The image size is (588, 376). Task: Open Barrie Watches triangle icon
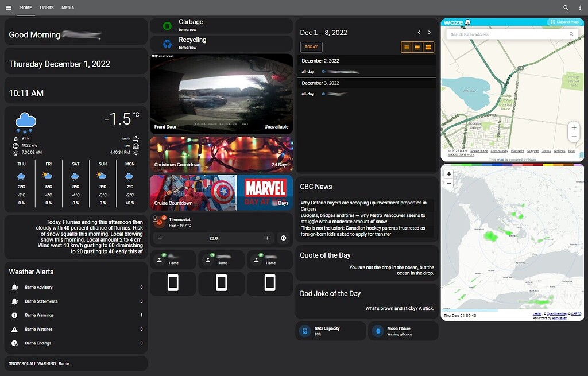[x=14, y=329]
